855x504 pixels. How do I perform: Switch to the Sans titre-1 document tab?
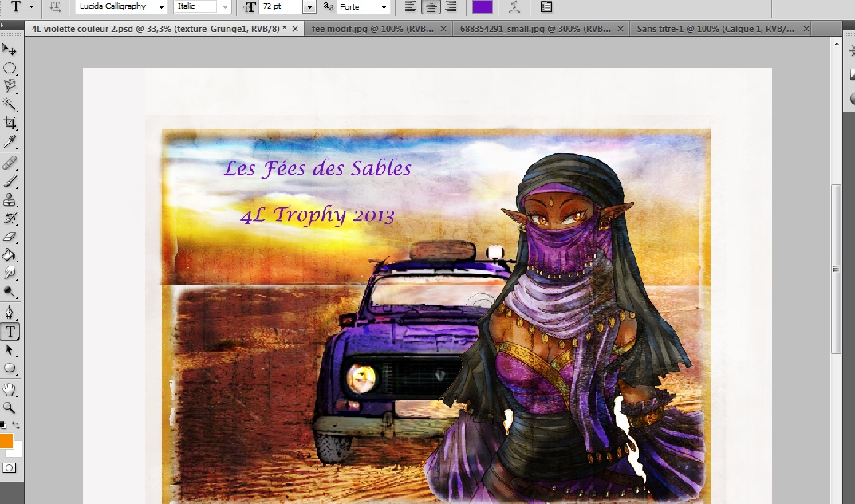click(715, 29)
